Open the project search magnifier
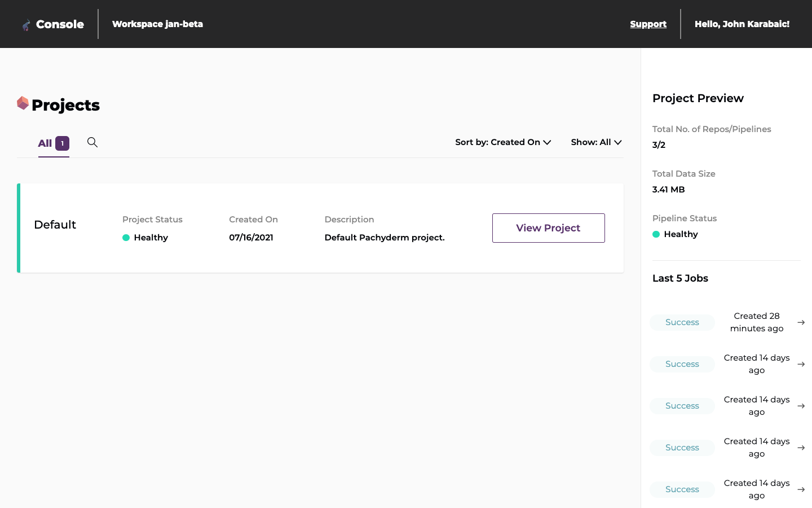This screenshot has width=812, height=508. click(x=92, y=142)
